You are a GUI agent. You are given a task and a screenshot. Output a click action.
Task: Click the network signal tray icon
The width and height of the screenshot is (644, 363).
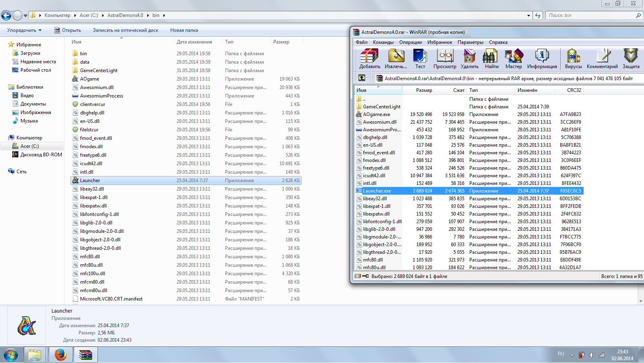coord(601,355)
